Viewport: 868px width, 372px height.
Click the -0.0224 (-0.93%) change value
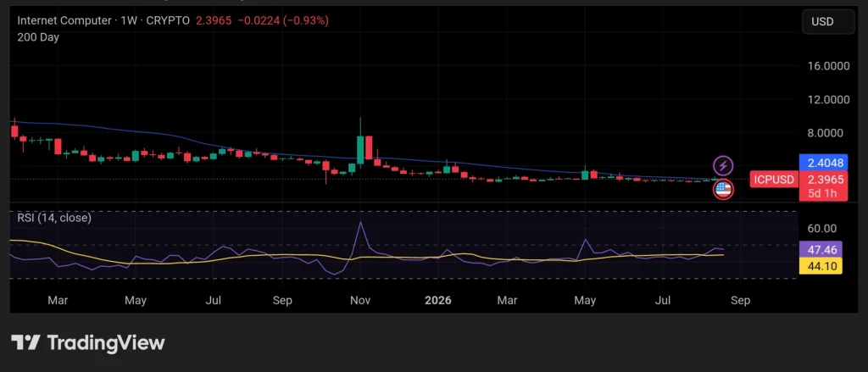283,20
